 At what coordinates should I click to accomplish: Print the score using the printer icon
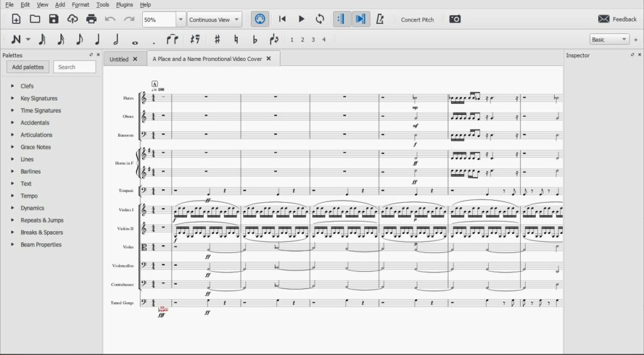pyautogui.click(x=92, y=20)
